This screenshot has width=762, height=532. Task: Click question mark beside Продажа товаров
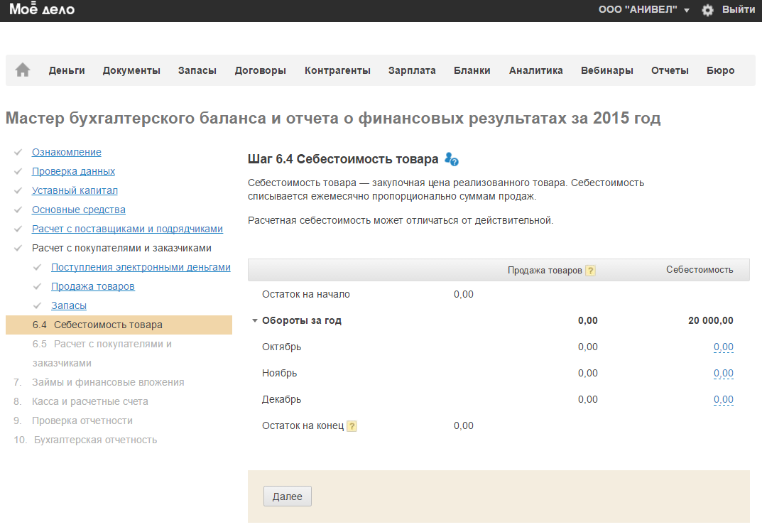coord(590,271)
